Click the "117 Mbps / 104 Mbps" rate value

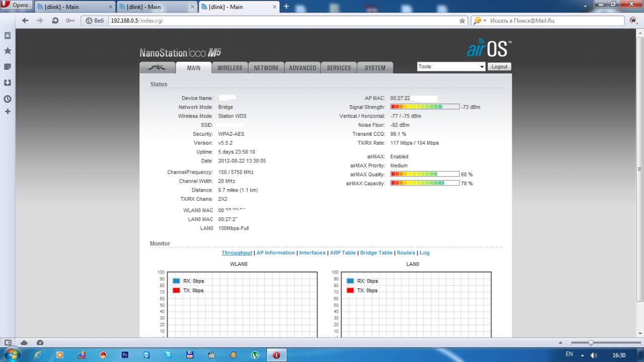coord(415,143)
